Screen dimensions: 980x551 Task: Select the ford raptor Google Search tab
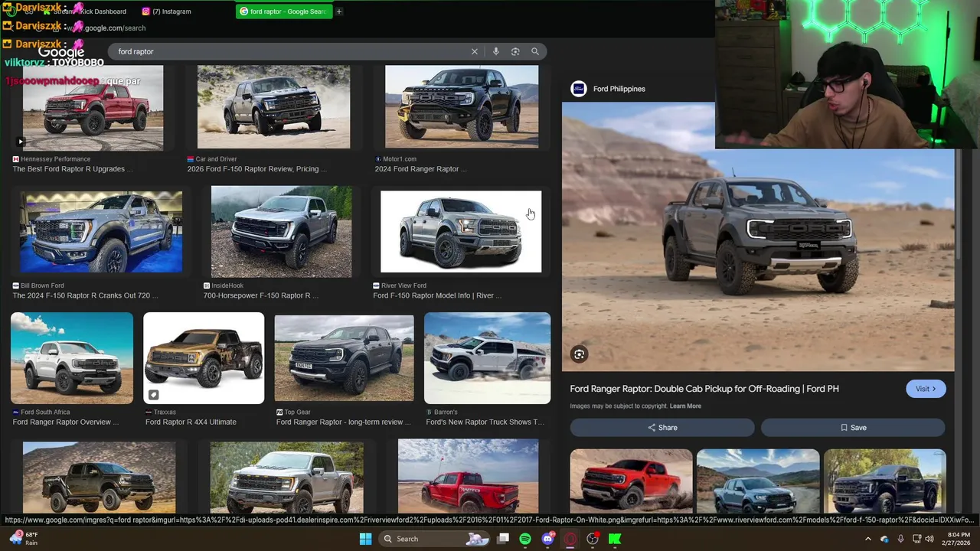[283, 11]
